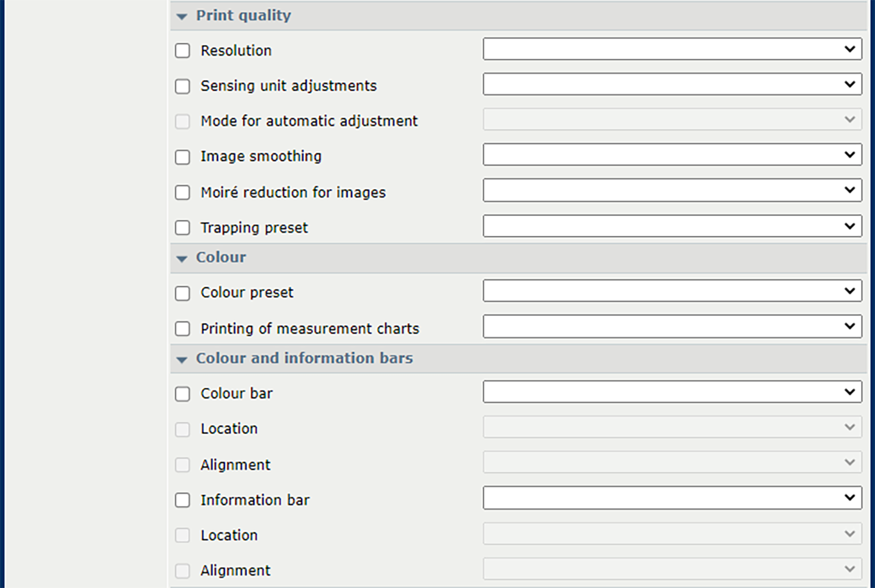The width and height of the screenshot is (875, 588).
Task: Enable the Colour preset checkbox
Action: [x=183, y=293]
